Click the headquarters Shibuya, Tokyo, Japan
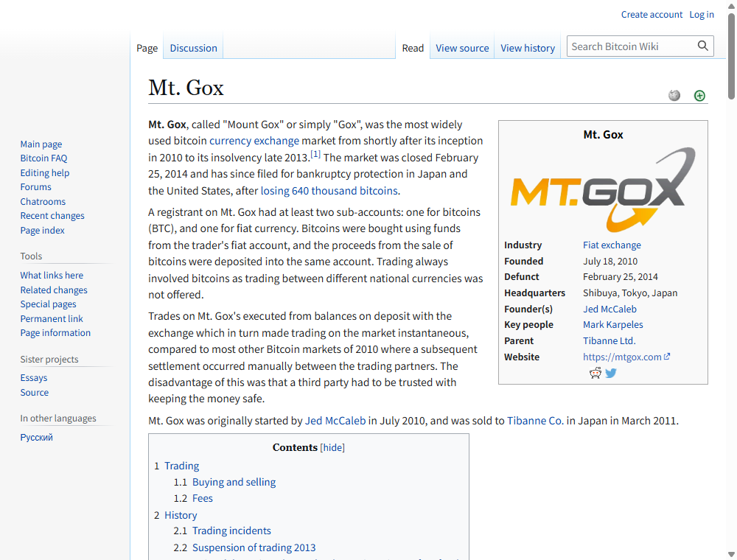The height and width of the screenshot is (560, 737). [630, 293]
